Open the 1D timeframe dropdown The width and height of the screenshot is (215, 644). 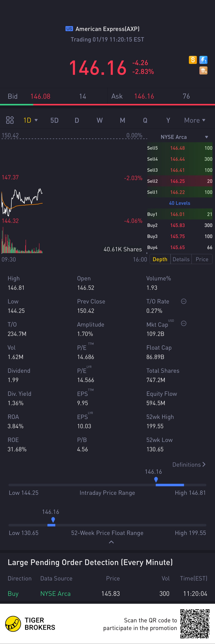(31, 120)
